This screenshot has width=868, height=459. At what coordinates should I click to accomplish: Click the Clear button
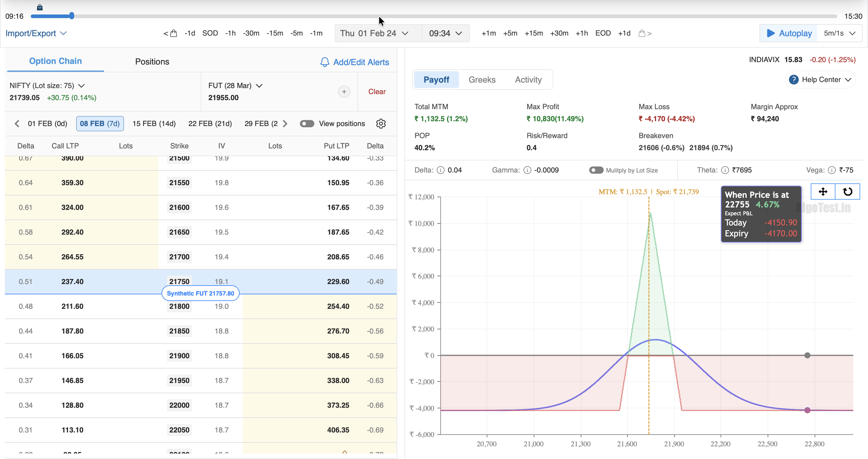[x=377, y=92]
